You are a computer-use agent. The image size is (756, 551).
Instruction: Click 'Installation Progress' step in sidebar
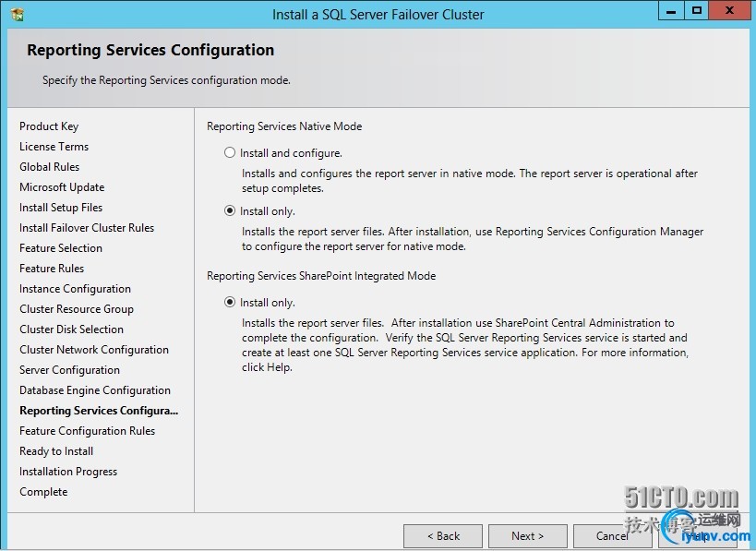[68, 472]
